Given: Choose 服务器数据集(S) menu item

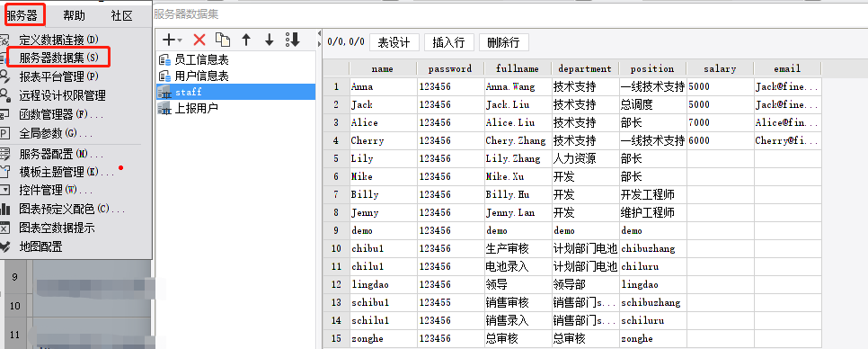Looking at the screenshot, I should pos(58,57).
